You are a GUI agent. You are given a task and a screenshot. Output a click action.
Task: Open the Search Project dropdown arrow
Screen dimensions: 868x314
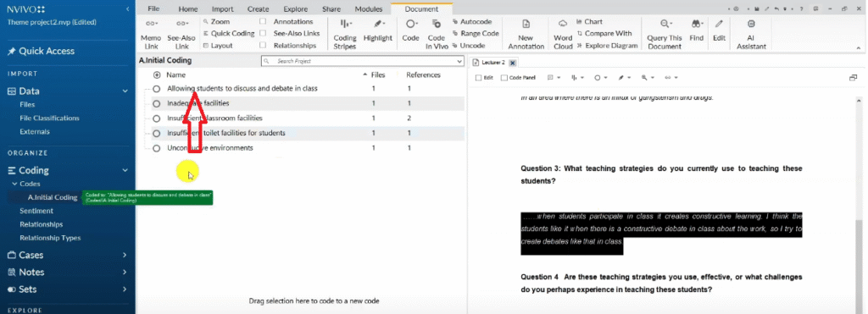(x=459, y=61)
